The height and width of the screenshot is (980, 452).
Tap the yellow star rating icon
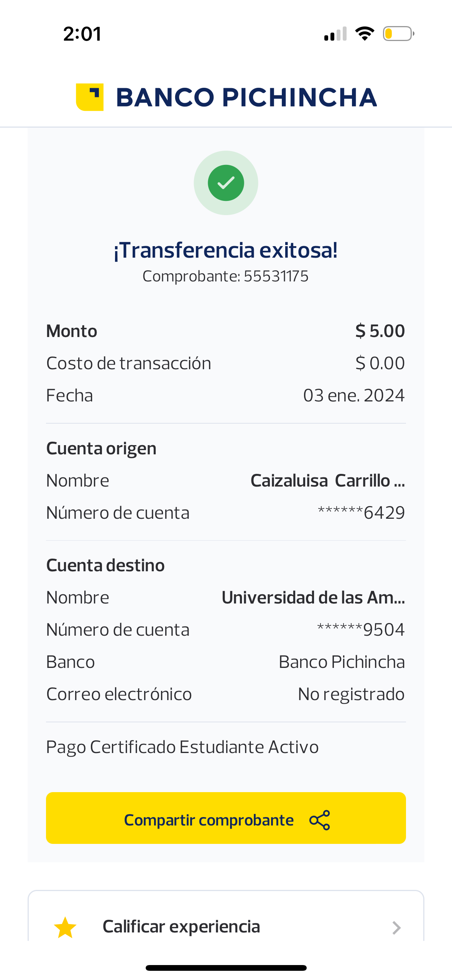point(65,927)
